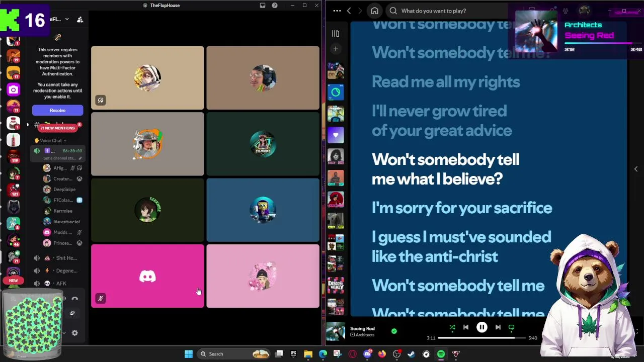Viewport: 644px width, 362px height.
Task: Open the purple camera server icon
Action: (14, 90)
